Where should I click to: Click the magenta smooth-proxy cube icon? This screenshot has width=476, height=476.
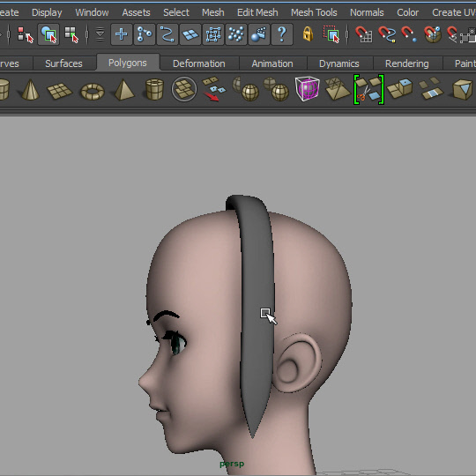[x=307, y=88]
